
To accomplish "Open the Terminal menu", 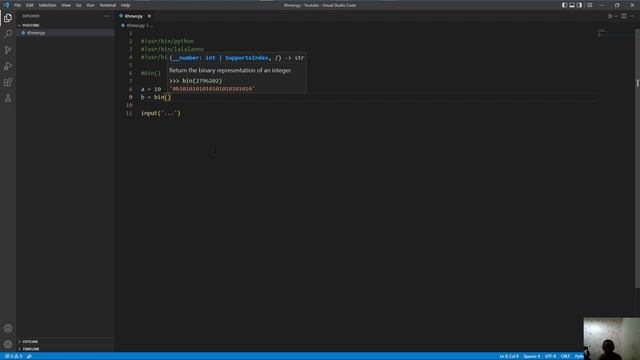I will [x=108, y=5].
